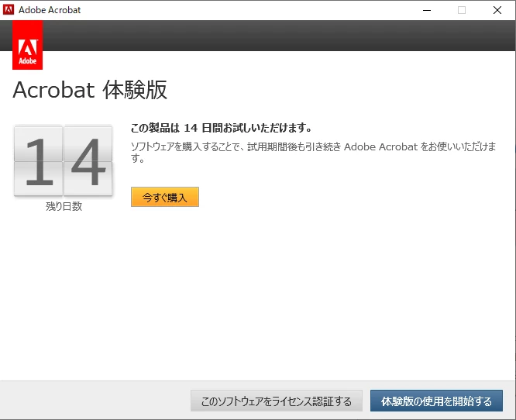Screen dimensions: 516x420
Task: Start the trial with 体験版の使用を開始する
Action: tap(436, 401)
